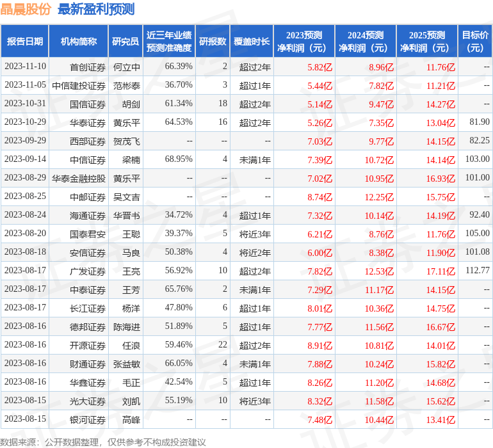Click researcher name 王芳
Screen dimensions: 493x448
tap(131, 289)
